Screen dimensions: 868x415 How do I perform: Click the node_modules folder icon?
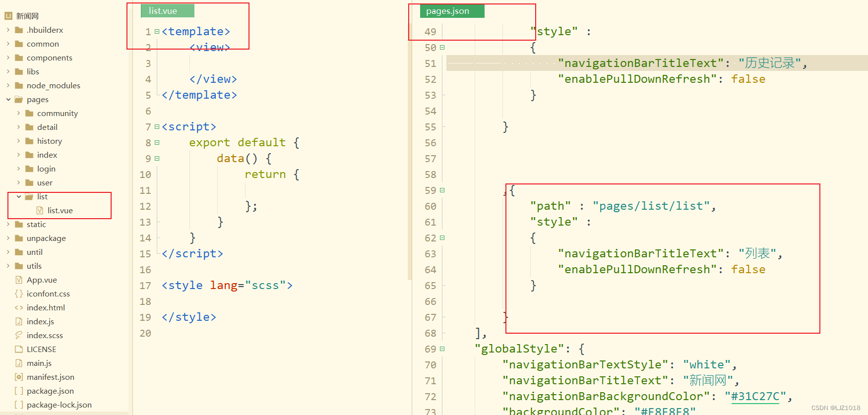click(x=19, y=85)
